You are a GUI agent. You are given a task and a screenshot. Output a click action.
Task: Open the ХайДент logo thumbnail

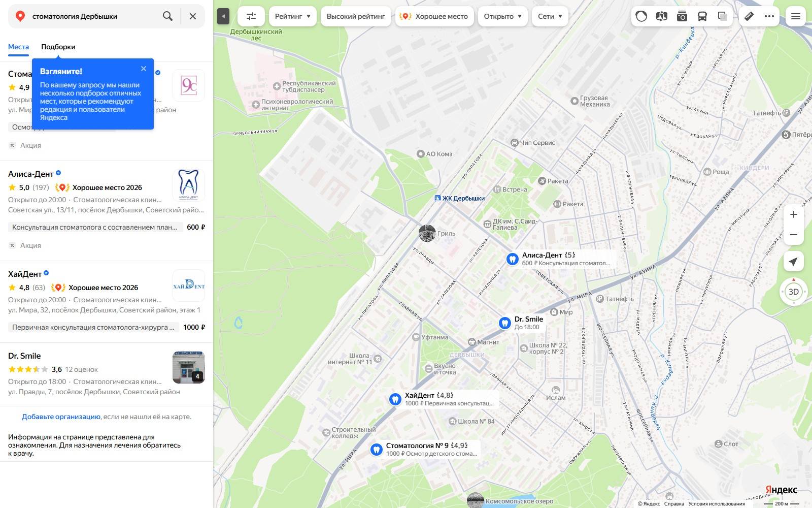pos(189,285)
